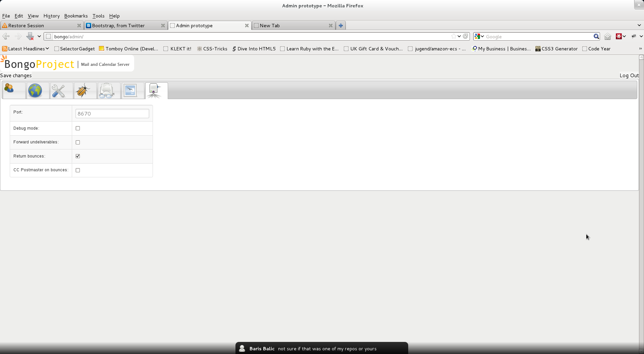
Task: Open the Bookmarks menu
Action: click(x=76, y=16)
